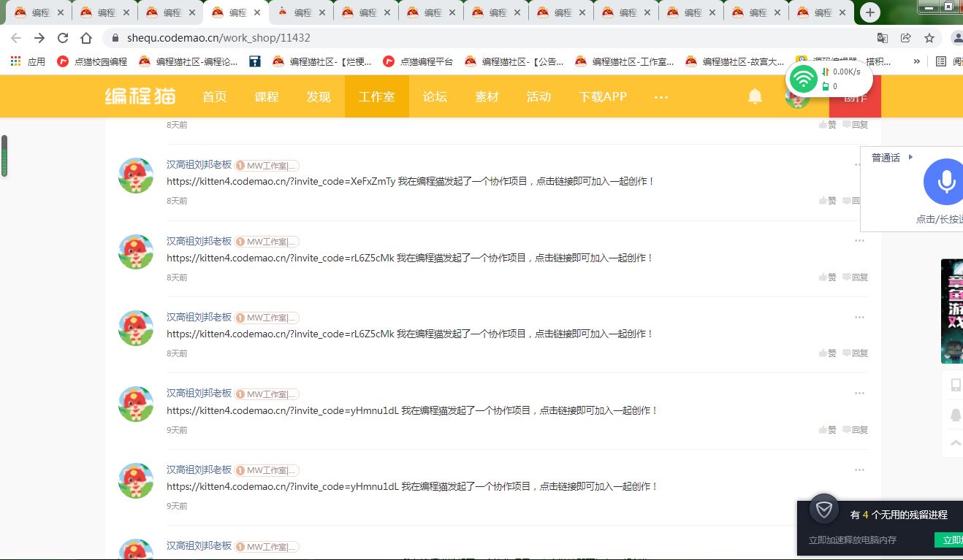963x560 pixels.
Task: Close the active browser tab
Action: pos(256,12)
